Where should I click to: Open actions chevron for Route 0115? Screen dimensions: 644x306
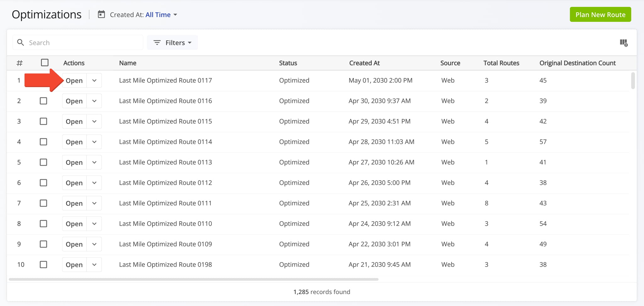point(94,121)
